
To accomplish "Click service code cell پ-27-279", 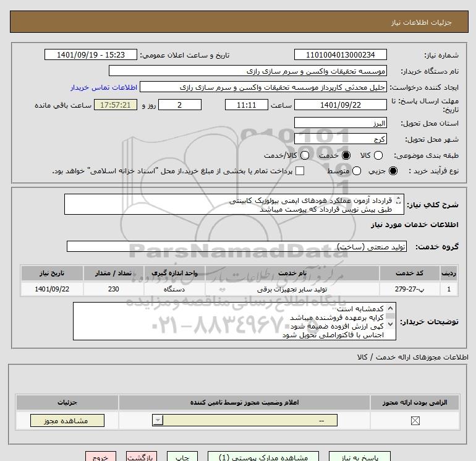I will coord(409,289).
